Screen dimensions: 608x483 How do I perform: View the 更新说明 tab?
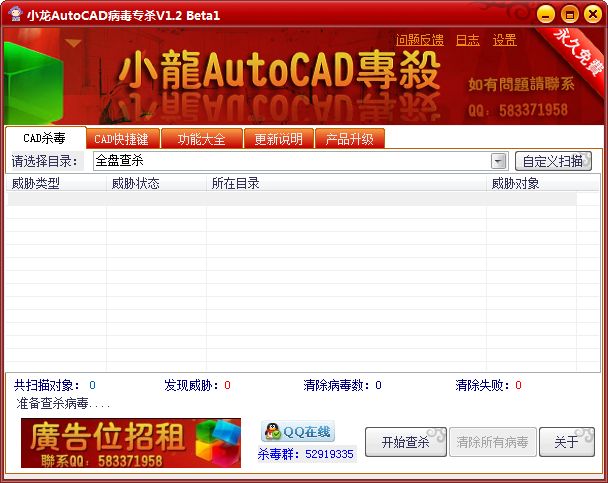[x=278, y=139]
